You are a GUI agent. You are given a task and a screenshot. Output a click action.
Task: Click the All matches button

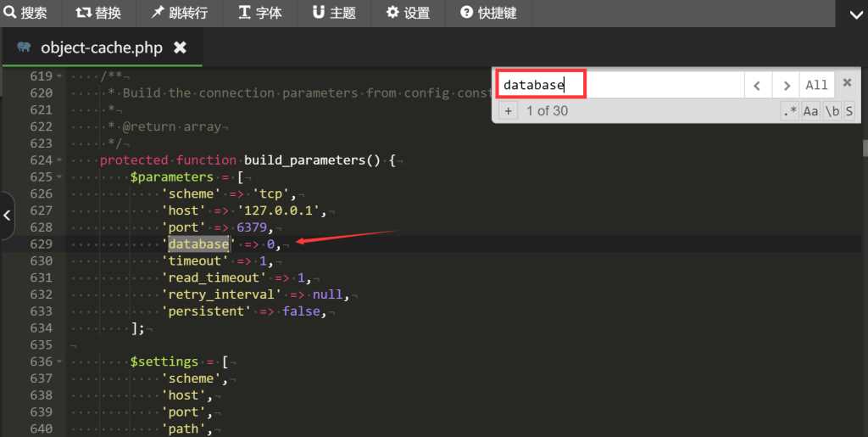[x=816, y=85]
